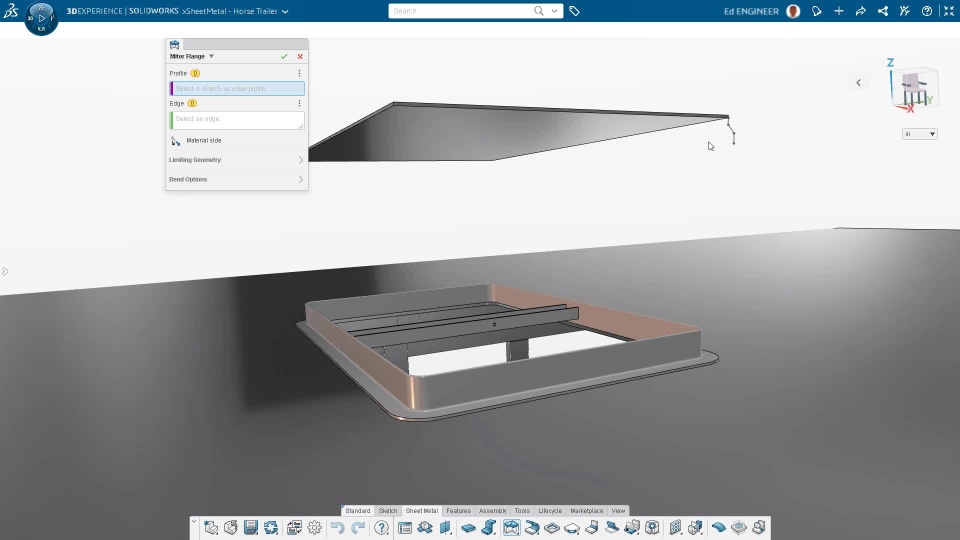Open Profile options three-dot menu

(x=299, y=73)
